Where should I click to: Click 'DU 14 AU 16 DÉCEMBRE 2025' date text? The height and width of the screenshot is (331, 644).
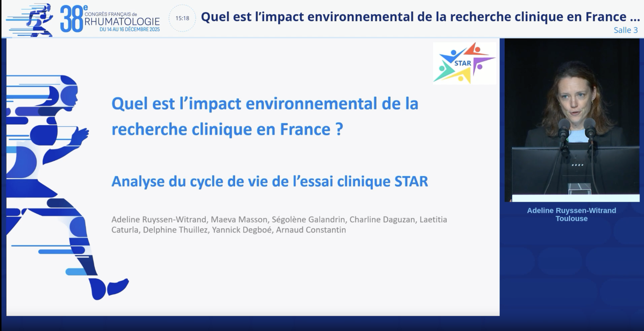[130, 29]
